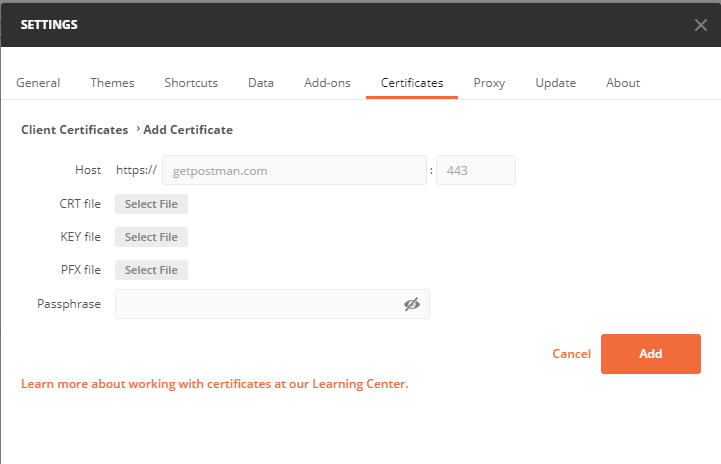Cancel adding the certificate
721x464 pixels.
click(x=571, y=354)
